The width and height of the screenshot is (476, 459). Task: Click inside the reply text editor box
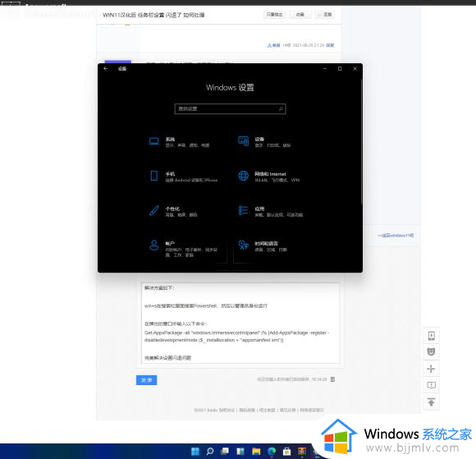point(240,323)
